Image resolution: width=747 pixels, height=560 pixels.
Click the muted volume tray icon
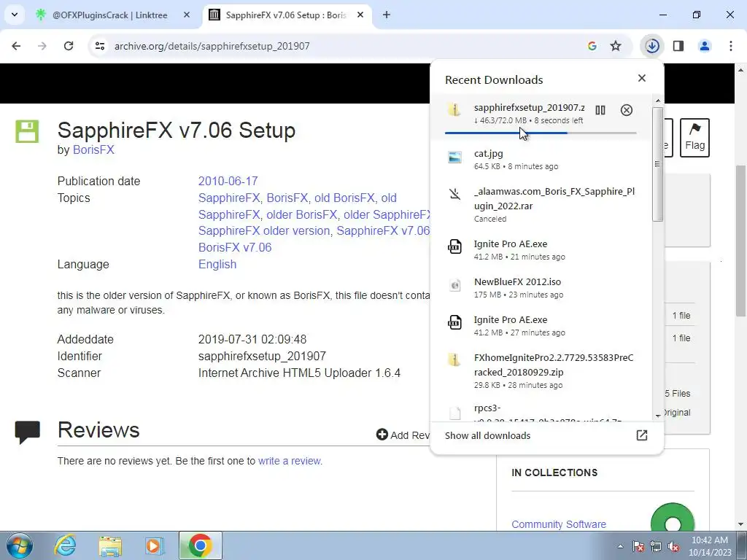coord(673,546)
